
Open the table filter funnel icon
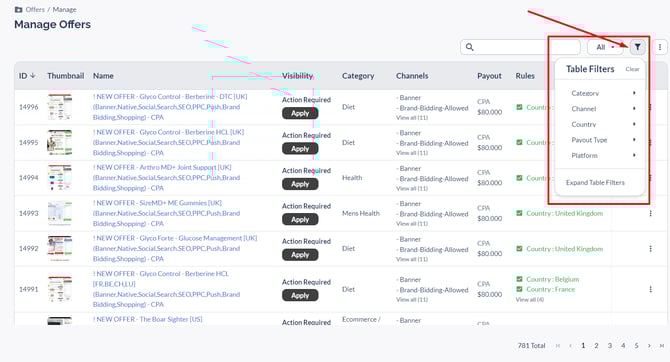[x=638, y=47]
